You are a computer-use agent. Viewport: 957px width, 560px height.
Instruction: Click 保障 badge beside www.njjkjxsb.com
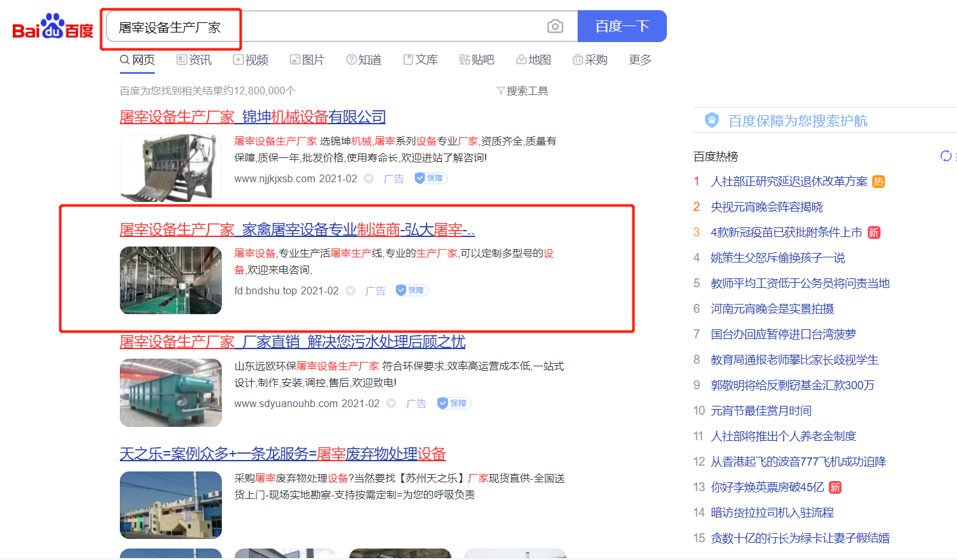pos(431,178)
